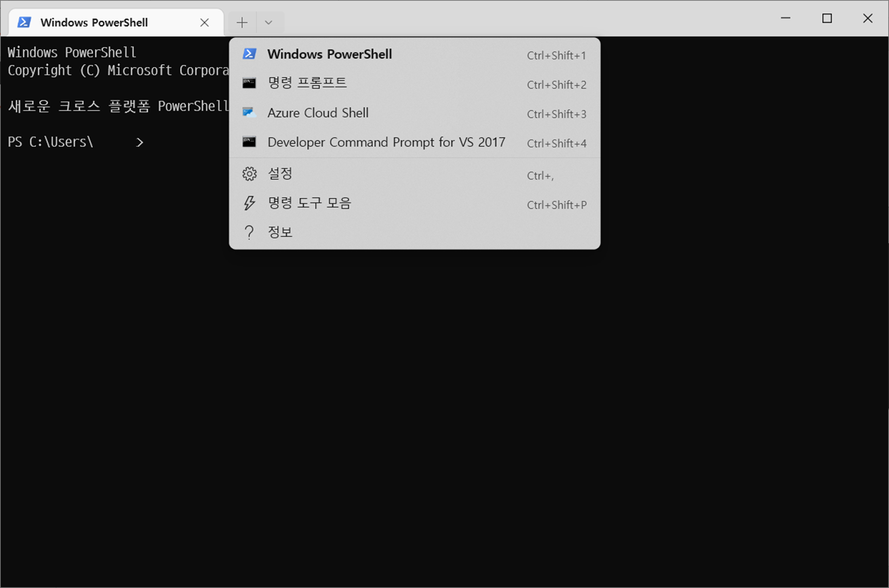Open 명령 프롬프트 profile
This screenshot has width=889, height=588.
point(415,84)
